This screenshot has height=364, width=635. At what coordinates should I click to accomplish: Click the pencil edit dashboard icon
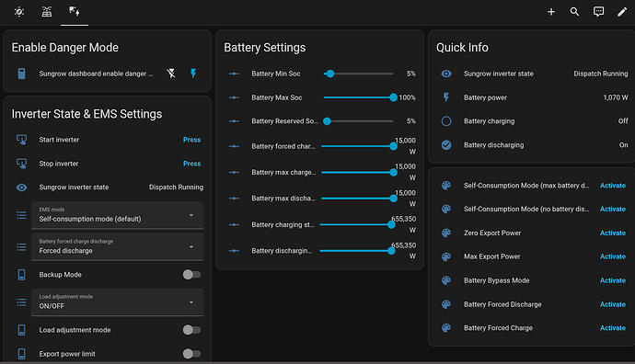[x=621, y=12]
